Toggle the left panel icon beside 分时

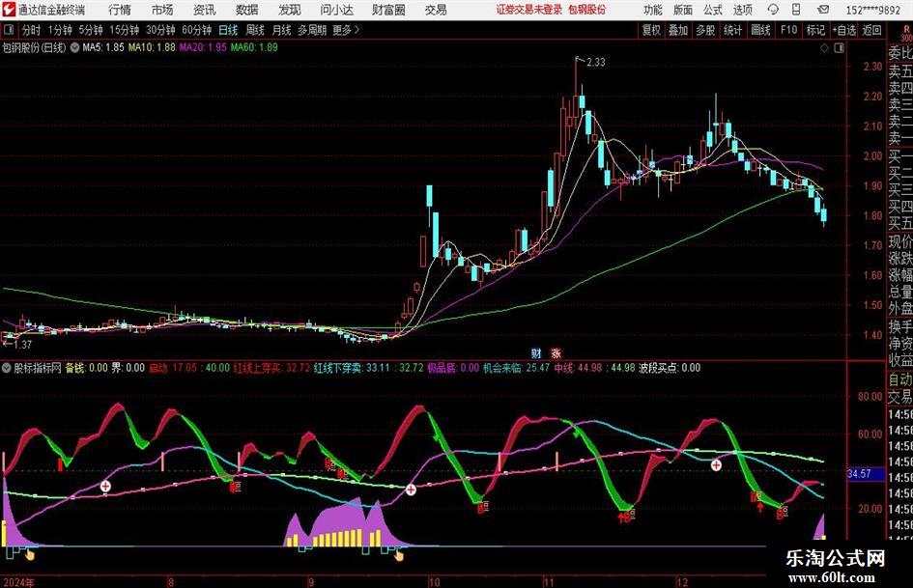(x=9, y=30)
